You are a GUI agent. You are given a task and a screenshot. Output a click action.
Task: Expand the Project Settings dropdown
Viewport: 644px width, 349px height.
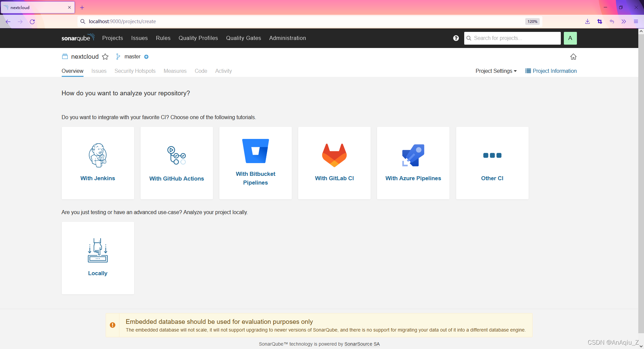(x=496, y=71)
